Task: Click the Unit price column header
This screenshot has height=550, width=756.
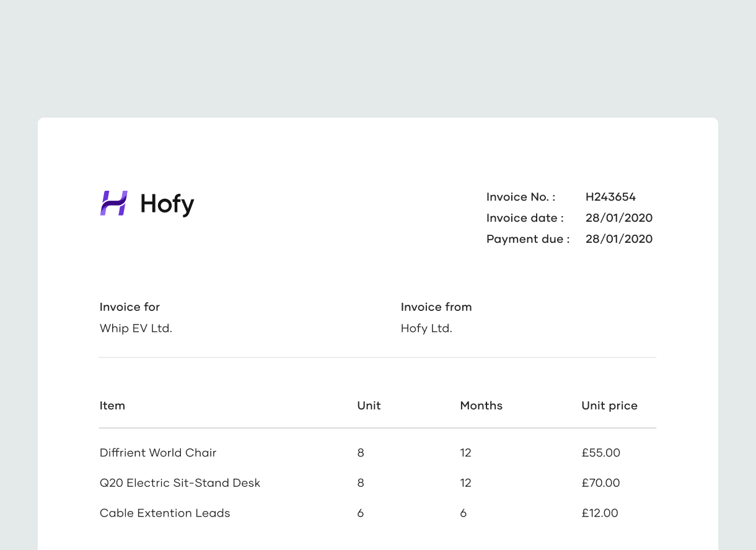Action: coord(609,406)
